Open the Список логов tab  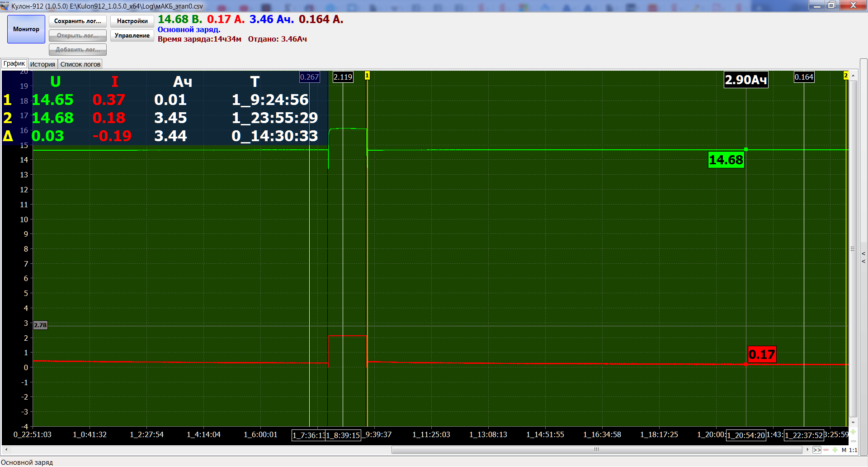[80, 64]
